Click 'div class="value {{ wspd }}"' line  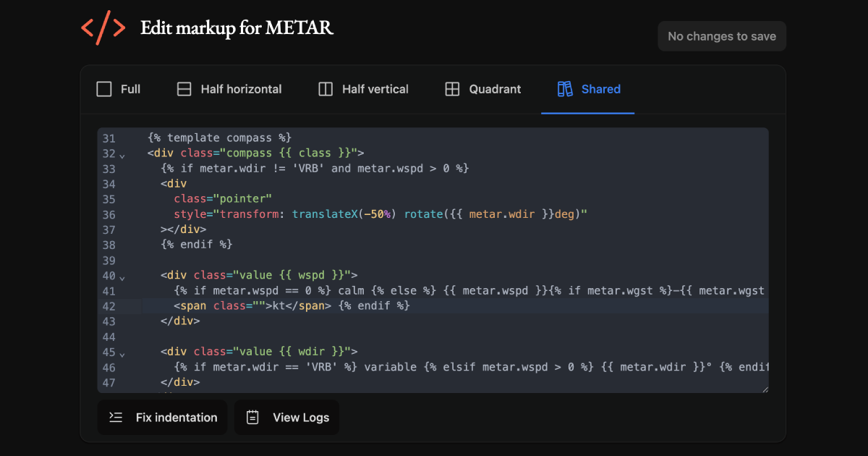pos(259,275)
